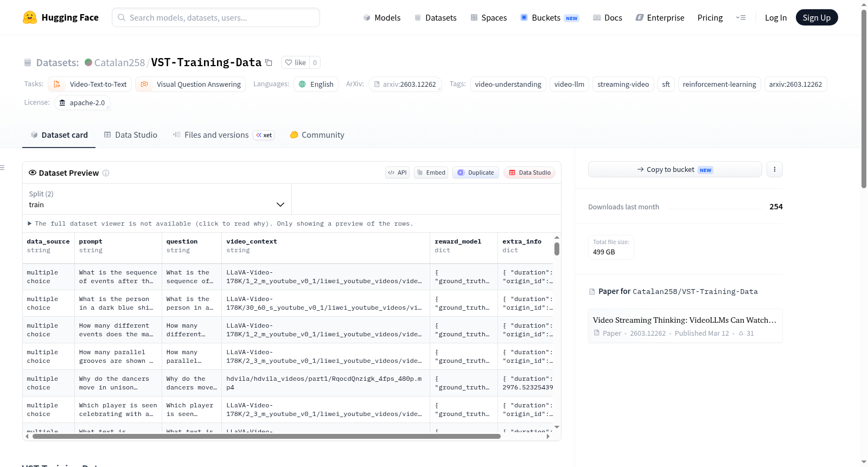Click the heart like button
This screenshot has height=467, width=868.
pos(296,62)
